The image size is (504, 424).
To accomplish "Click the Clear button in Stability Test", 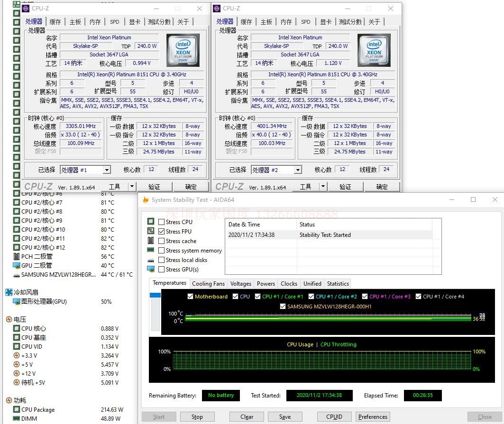I will coord(247,416).
